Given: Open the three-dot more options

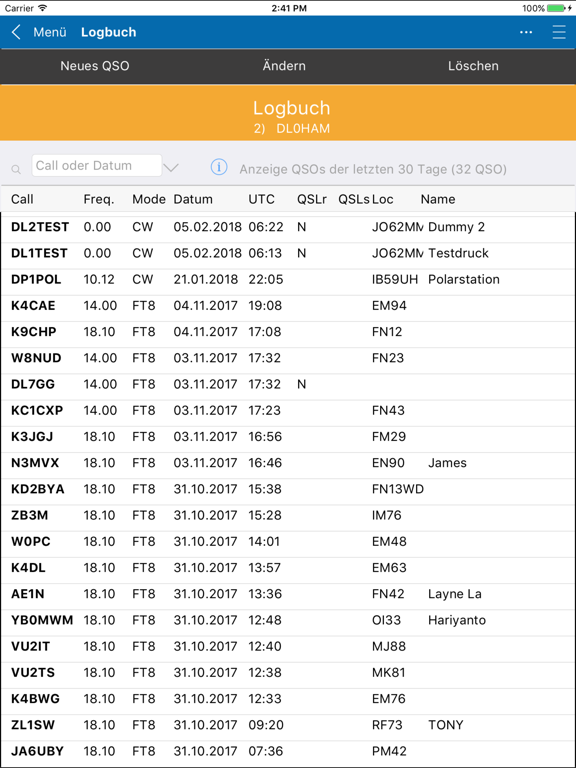Looking at the screenshot, I should click(526, 32).
